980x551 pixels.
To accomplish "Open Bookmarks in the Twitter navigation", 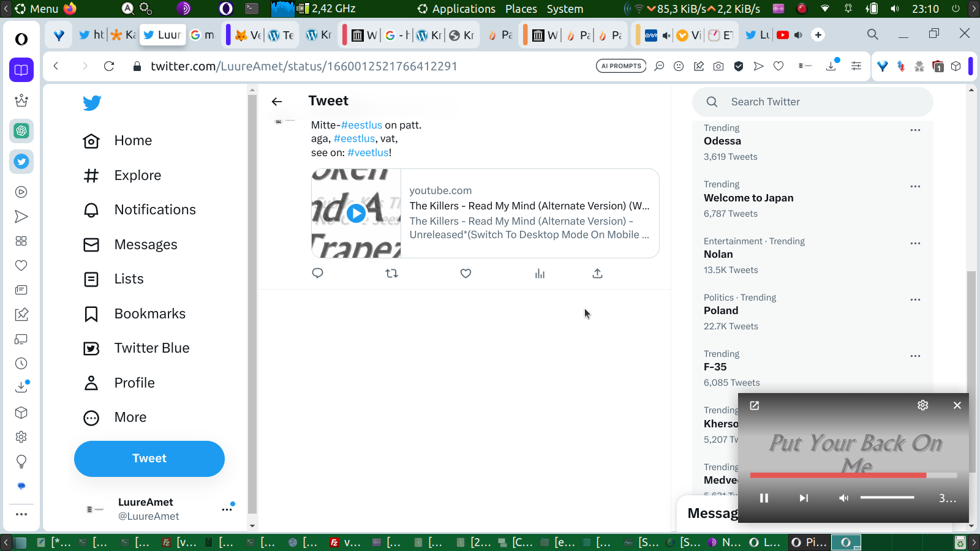I will coord(134,314).
